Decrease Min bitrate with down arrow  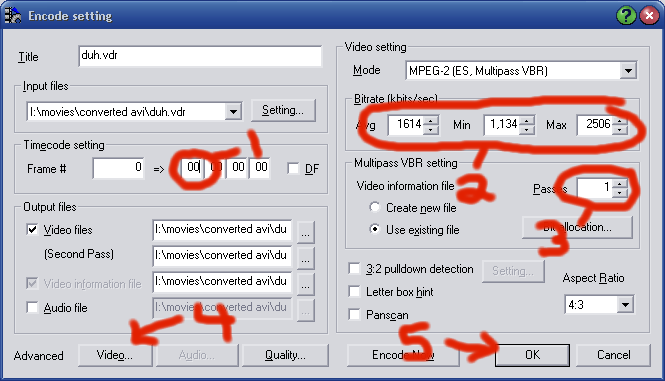[x=526, y=129]
